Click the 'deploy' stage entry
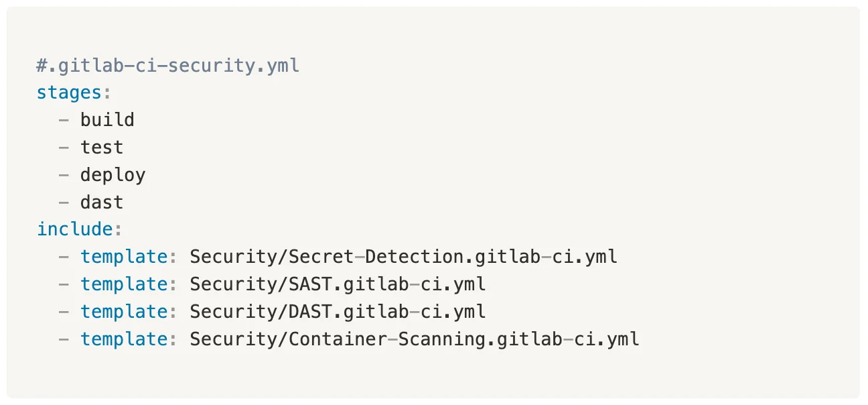This screenshot has height=405, width=868. (x=113, y=175)
